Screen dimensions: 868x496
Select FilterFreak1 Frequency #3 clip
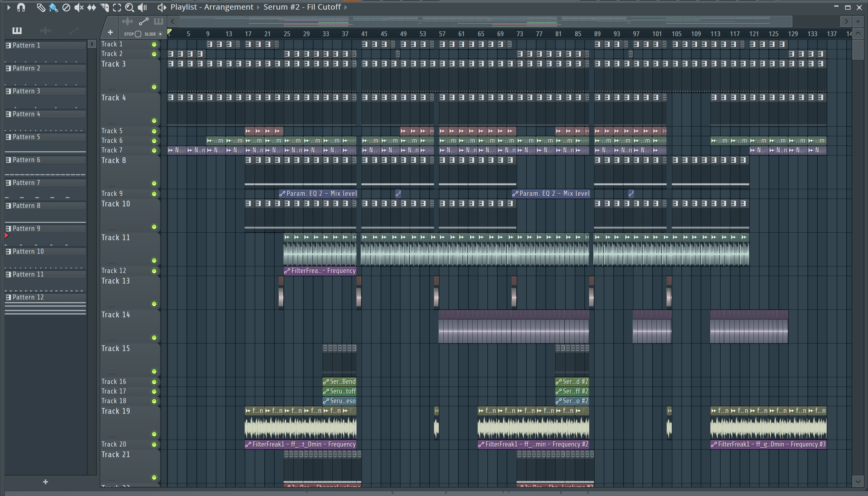click(x=768, y=444)
